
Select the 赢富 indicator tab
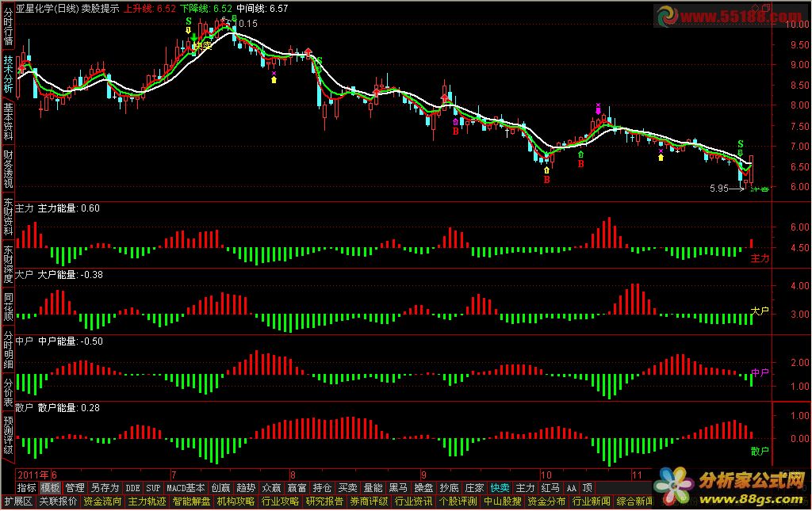pos(297,488)
